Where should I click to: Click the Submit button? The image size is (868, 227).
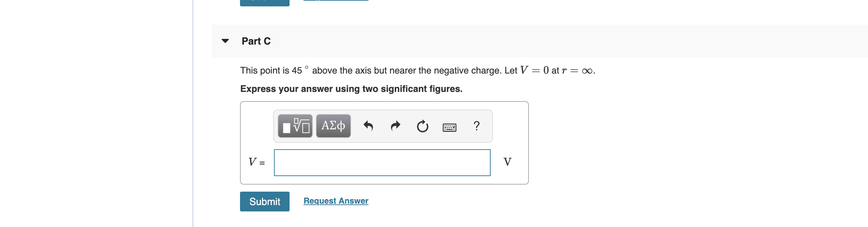point(264,202)
